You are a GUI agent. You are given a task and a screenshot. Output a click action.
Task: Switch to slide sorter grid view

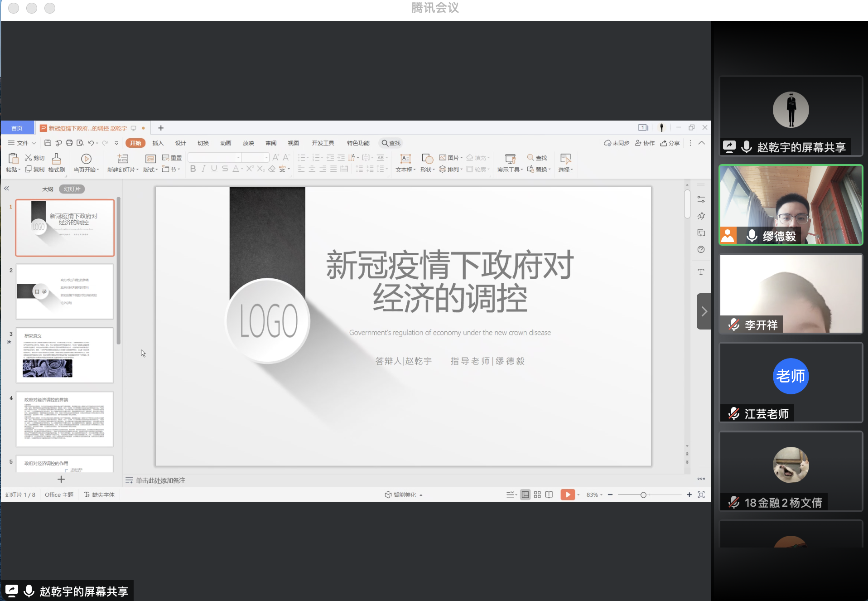pos(537,494)
